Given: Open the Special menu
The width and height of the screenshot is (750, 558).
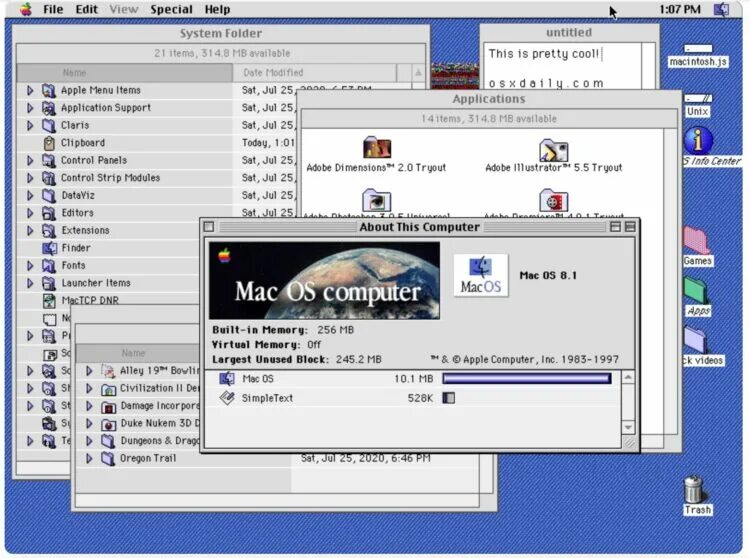Looking at the screenshot, I should (171, 10).
